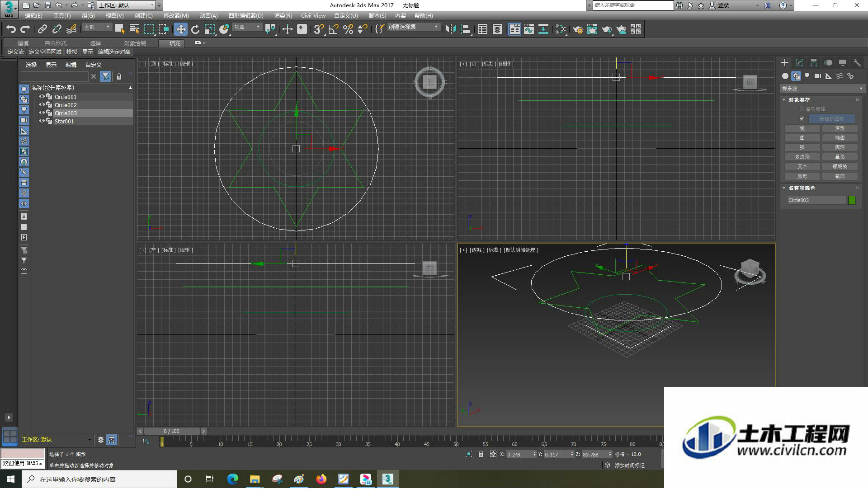This screenshot has height=489, width=868.
Task: Open the Schematic View
Action: coord(543,29)
